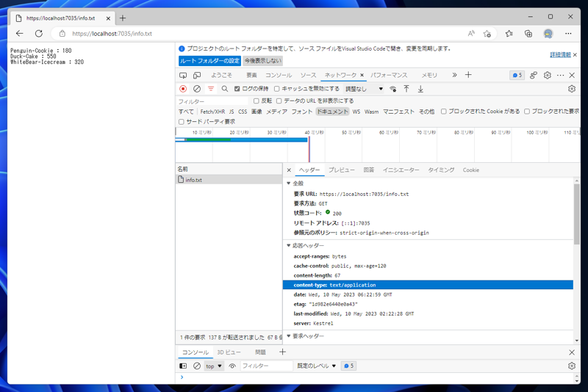Viewport: 588px width, 392px height.
Task: Toggle the network filter funnel icon
Action: pos(211,89)
